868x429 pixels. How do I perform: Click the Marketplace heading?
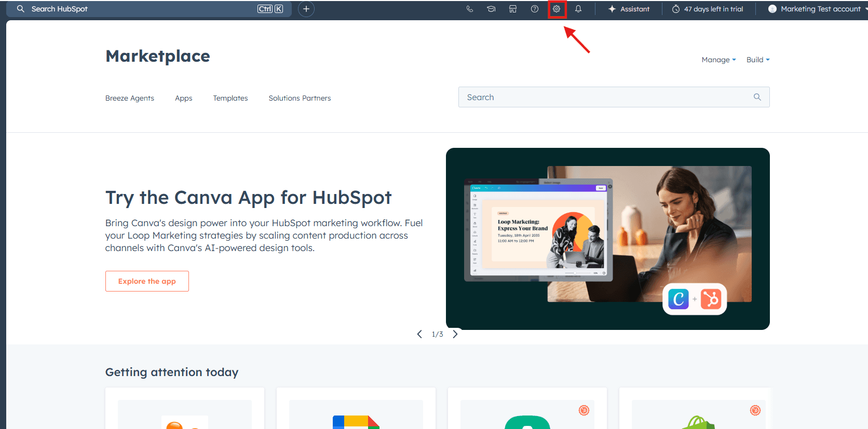pos(158,56)
